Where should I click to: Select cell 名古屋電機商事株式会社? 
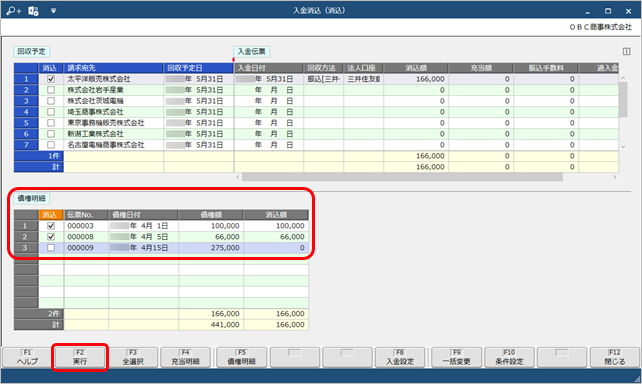pyautogui.click(x=113, y=145)
